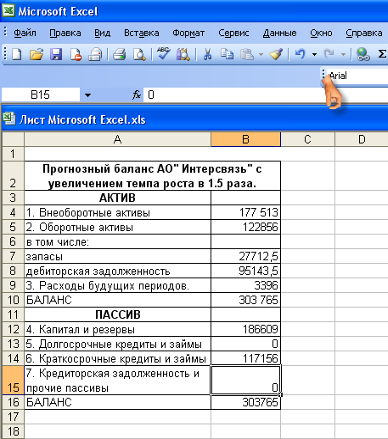The height and width of the screenshot is (439, 388).
Task: Click the New workbook icon
Action: [16, 54]
